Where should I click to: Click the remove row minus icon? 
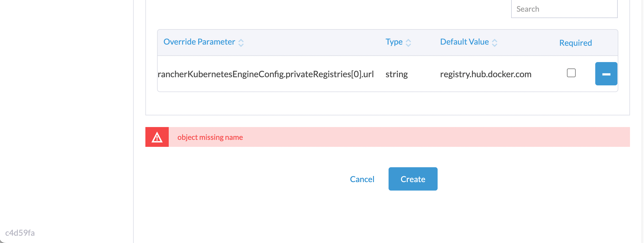tap(606, 74)
